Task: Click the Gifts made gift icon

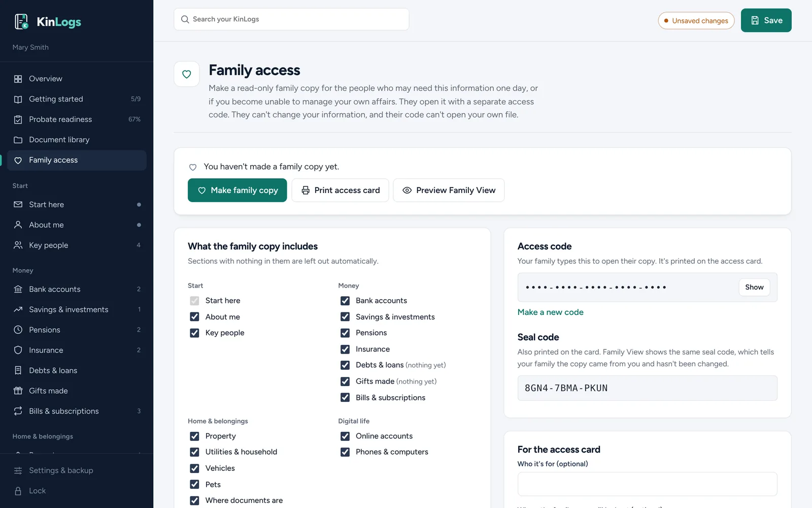Action: tap(18, 391)
